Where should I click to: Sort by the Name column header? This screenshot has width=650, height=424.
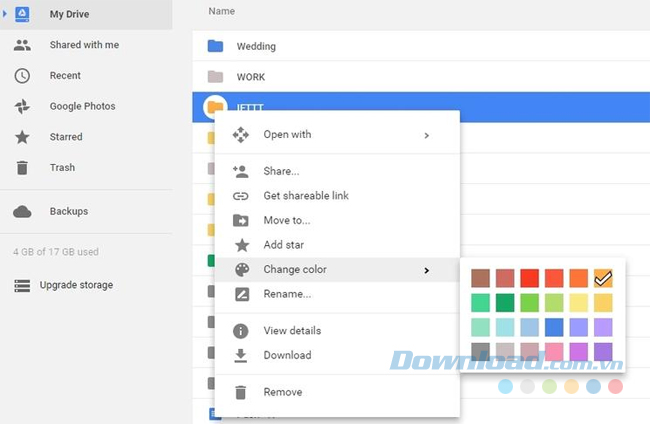pos(221,11)
